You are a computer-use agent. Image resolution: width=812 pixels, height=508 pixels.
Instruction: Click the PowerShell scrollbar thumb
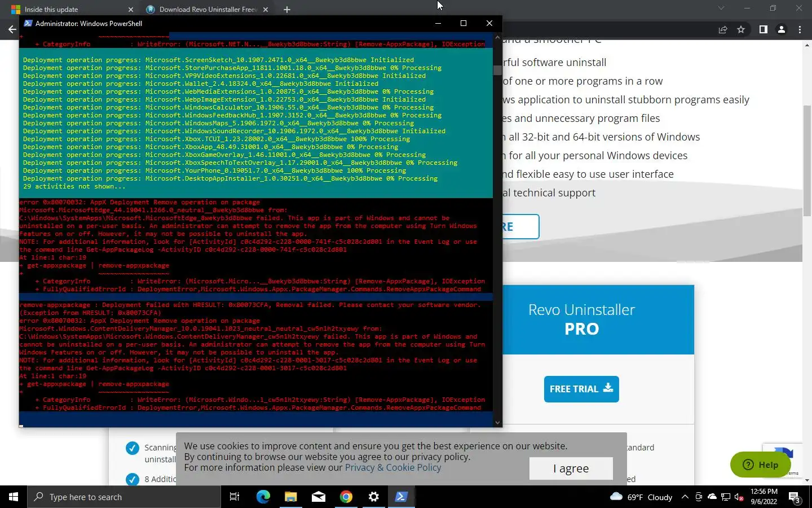[x=497, y=70]
